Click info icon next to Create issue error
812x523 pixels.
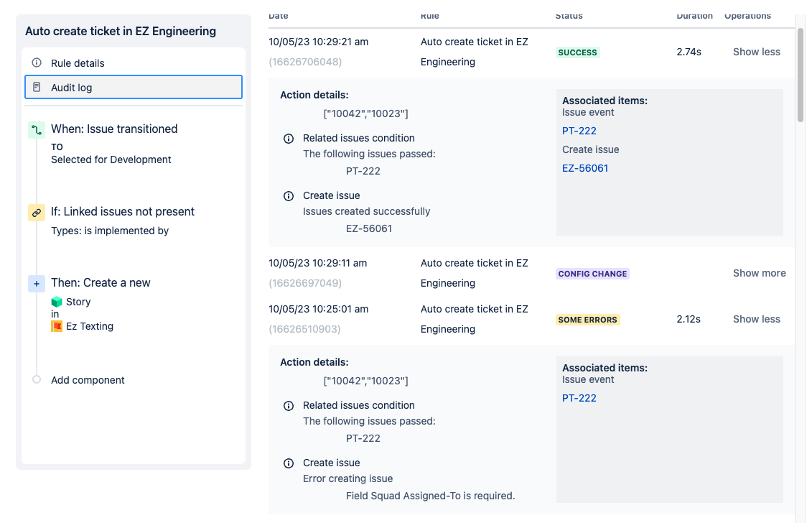[x=289, y=463]
